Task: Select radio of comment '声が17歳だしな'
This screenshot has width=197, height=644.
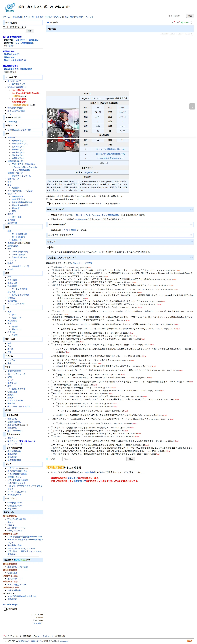Action: point(52,267)
